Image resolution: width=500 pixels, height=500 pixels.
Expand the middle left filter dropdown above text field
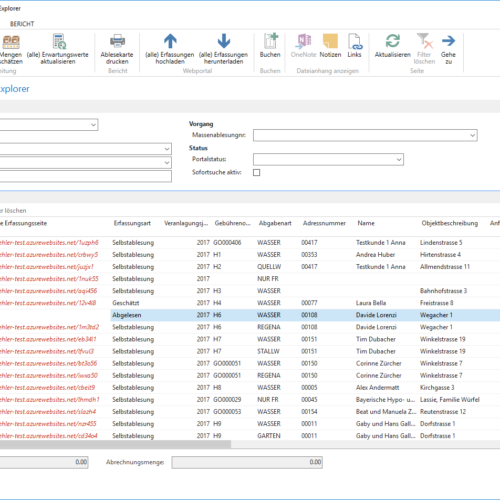[167, 163]
